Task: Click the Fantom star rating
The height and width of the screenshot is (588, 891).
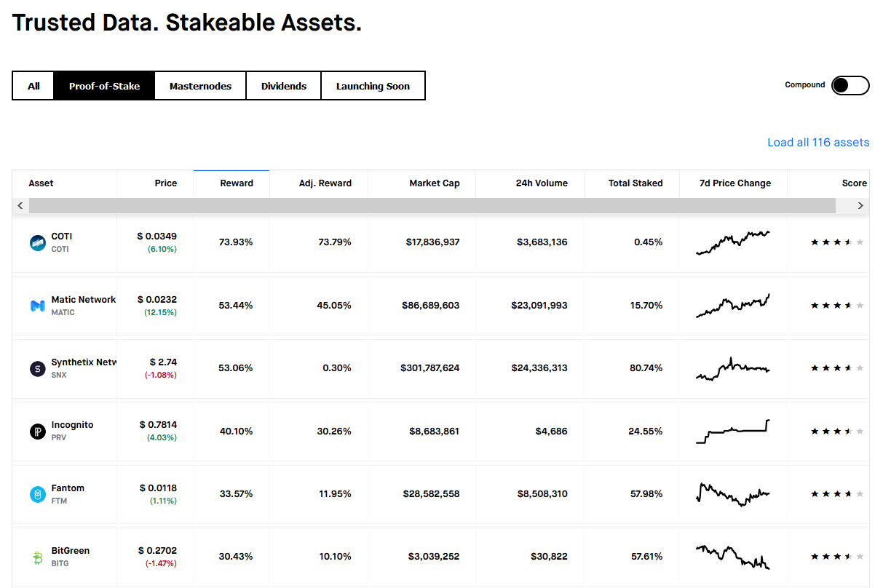Action: (837, 494)
